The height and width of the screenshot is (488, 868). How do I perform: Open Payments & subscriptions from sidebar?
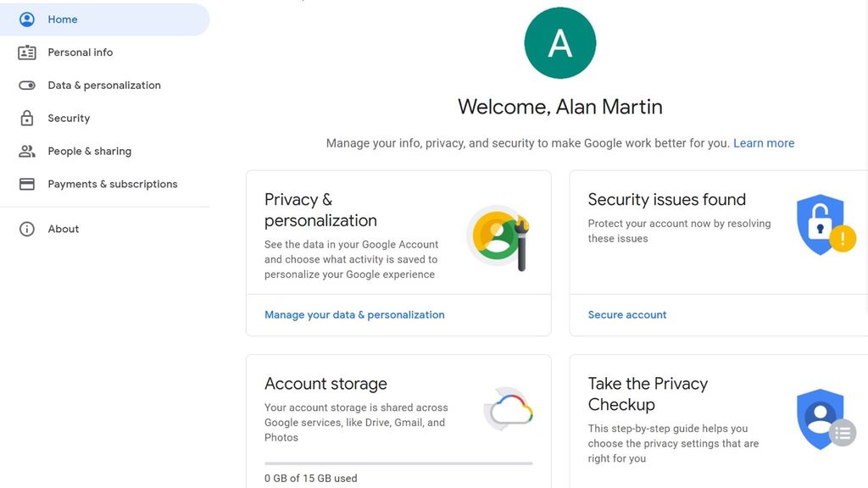(x=114, y=184)
